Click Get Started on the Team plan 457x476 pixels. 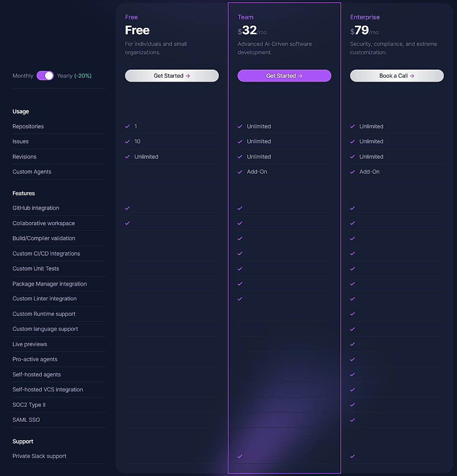pos(284,76)
